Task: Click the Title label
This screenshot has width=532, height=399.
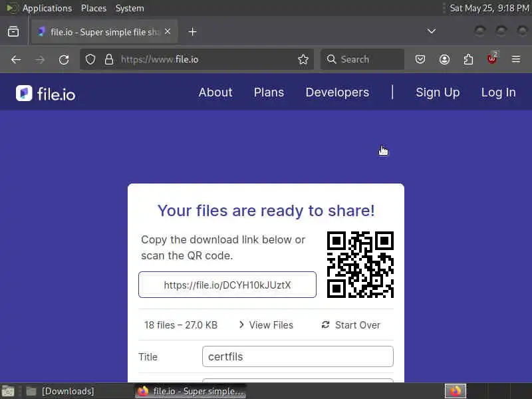Action: coord(148,357)
